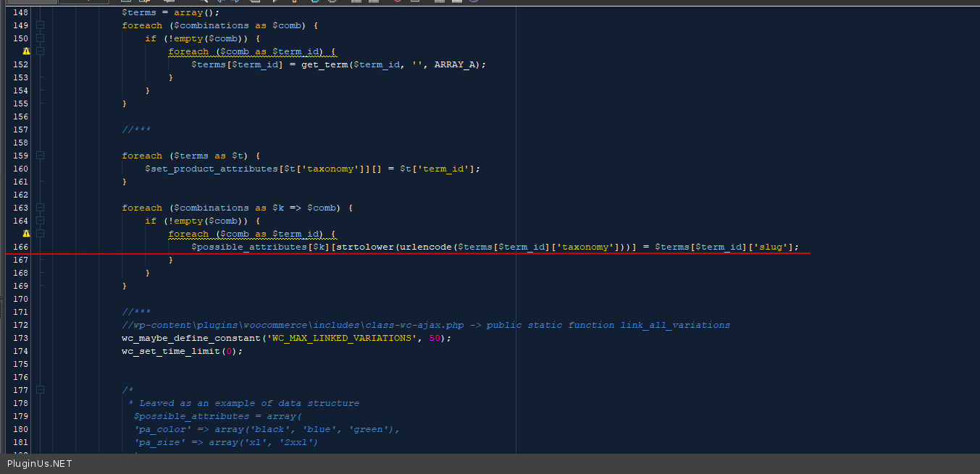Click the $possible_attributes variable on line 166
The height and width of the screenshot is (474, 980).
(x=246, y=247)
